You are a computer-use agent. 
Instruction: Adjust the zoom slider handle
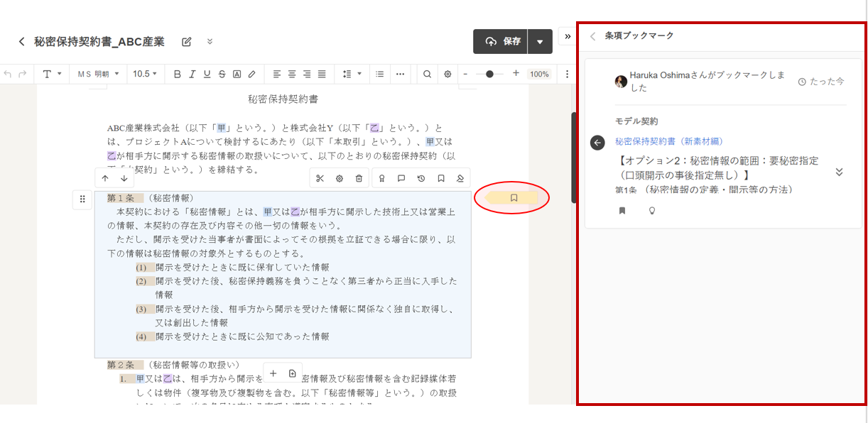pyautogui.click(x=489, y=74)
